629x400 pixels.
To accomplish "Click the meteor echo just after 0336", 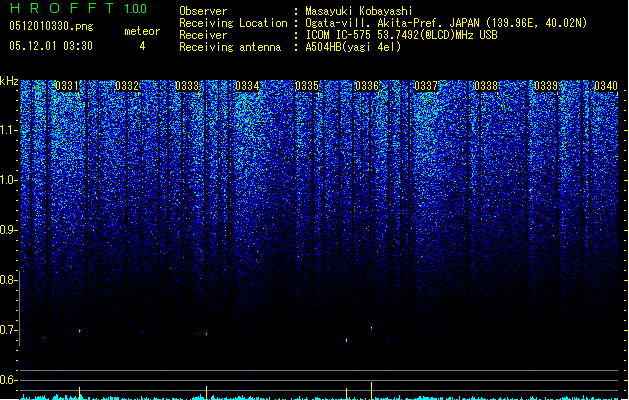I will tap(371, 328).
